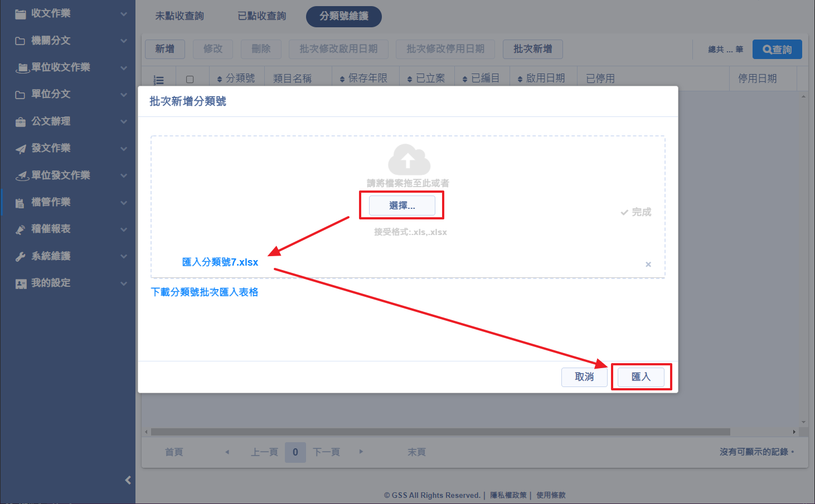Remove the uploaded file 匯入分類號7.xlsx
The height and width of the screenshot is (504, 815).
[x=648, y=265]
